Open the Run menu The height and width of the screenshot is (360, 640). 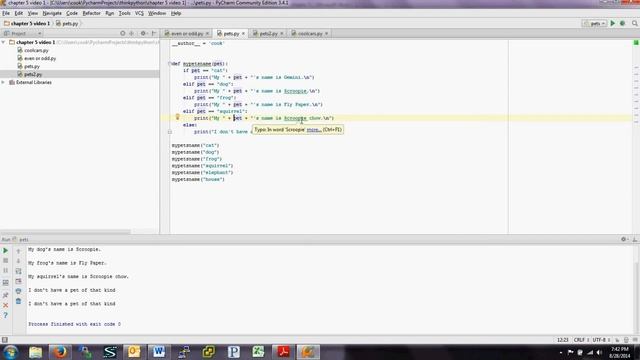pos(109,13)
